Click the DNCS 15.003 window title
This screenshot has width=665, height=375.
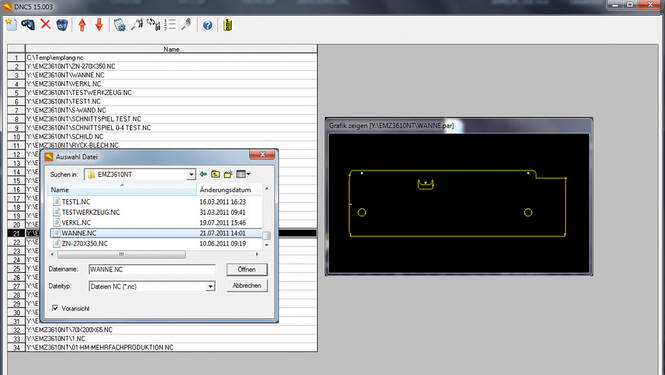33,7
